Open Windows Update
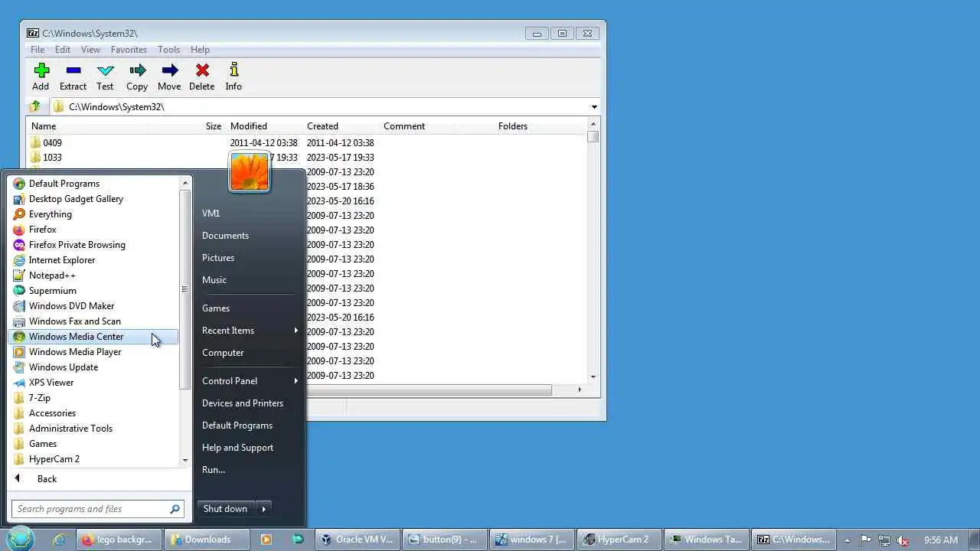The image size is (980, 551). point(93,367)
